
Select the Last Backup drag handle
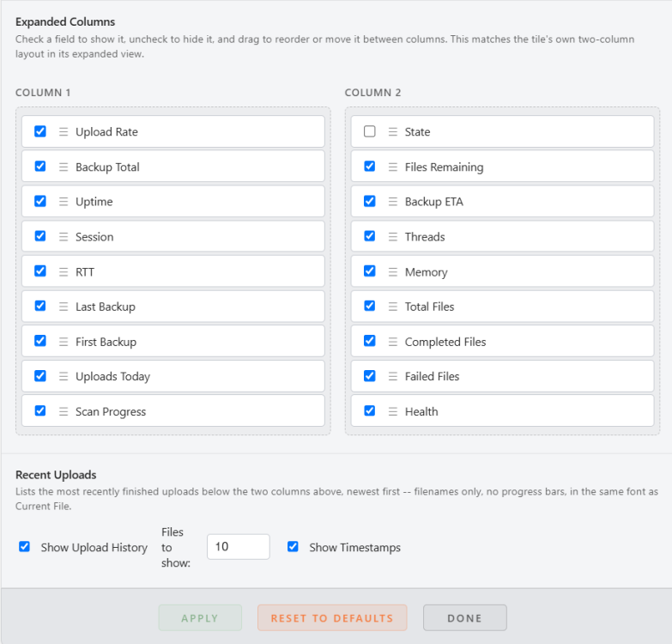64,307
